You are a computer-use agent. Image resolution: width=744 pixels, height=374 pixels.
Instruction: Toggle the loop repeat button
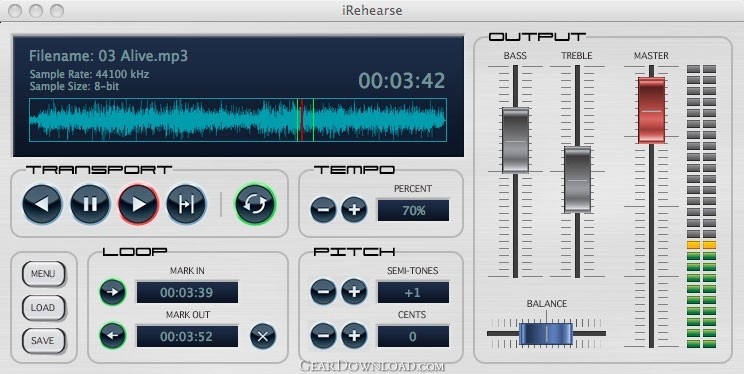(255, 204)
